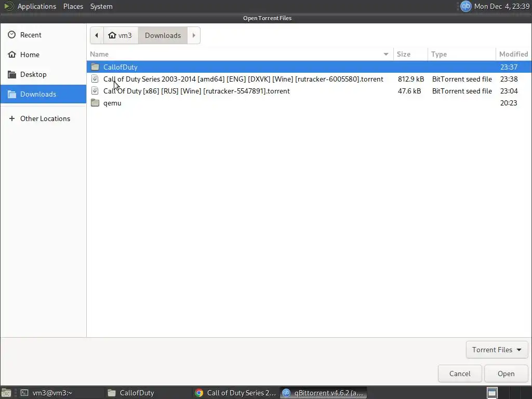Switch to the qBittorrent v4.6.2 taskbar item
Image resolution: width=532 pixels, height=399 pixels.
(x=323, y=393)
